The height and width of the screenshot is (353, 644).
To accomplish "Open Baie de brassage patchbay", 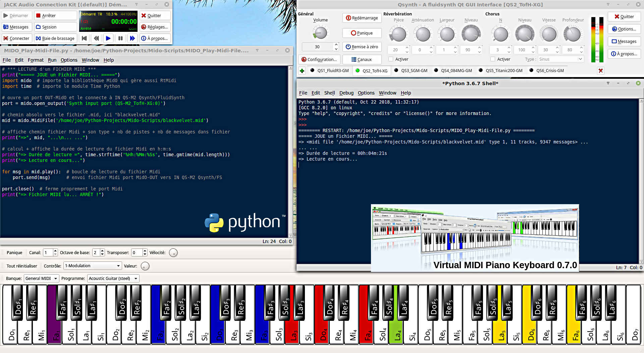I will tap(56, 38).
